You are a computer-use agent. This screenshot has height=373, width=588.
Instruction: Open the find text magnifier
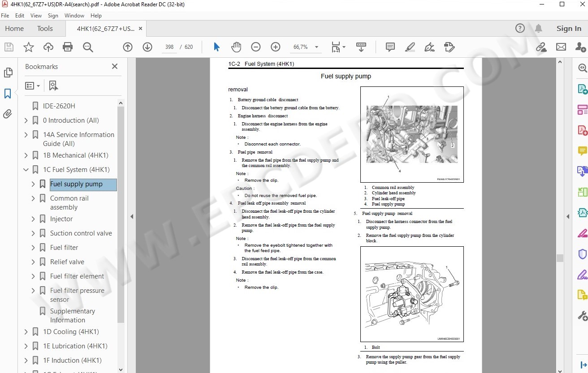(x=88, y=47)
